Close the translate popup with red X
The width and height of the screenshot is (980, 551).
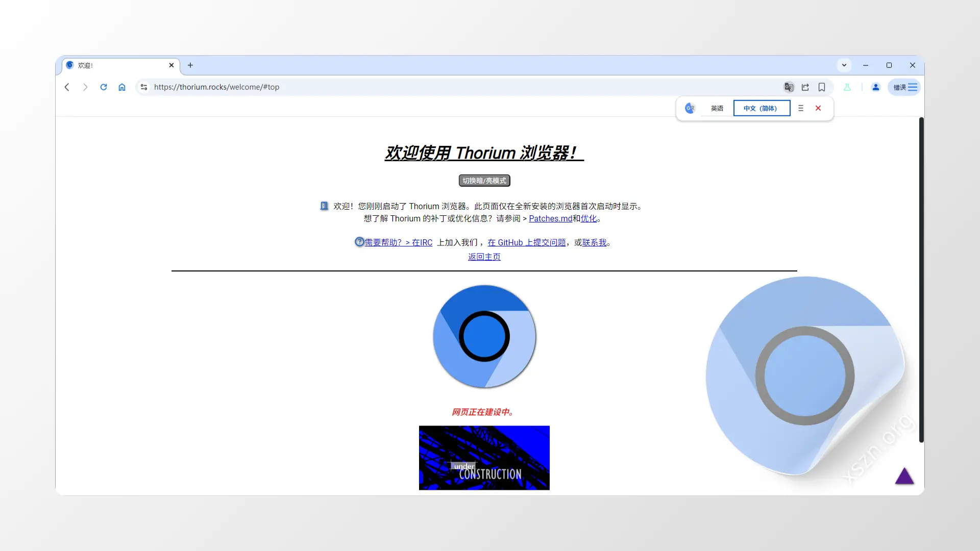(x=818, y=108)
